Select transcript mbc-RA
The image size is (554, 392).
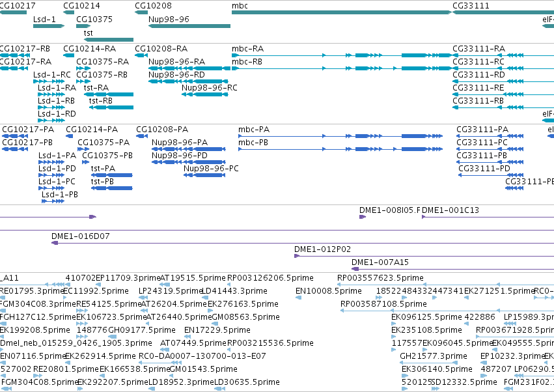(342, 55)
